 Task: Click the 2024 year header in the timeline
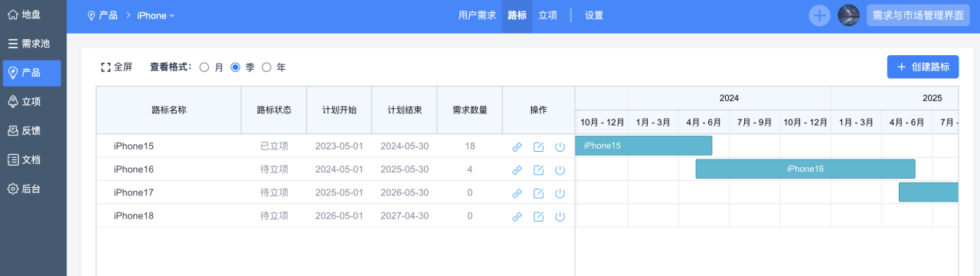pyautogui.click(x=729, y=98)
